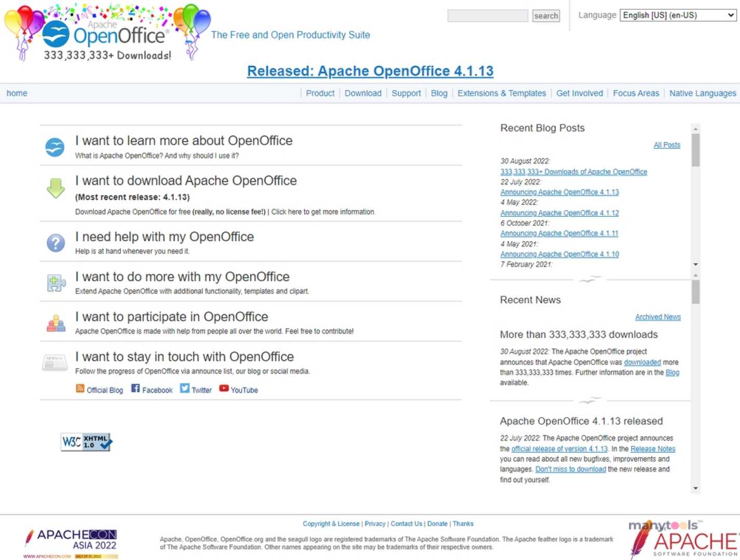This screenshot has width=740, height=560.
Task: Click the Facebook icon
Action: 135,388
